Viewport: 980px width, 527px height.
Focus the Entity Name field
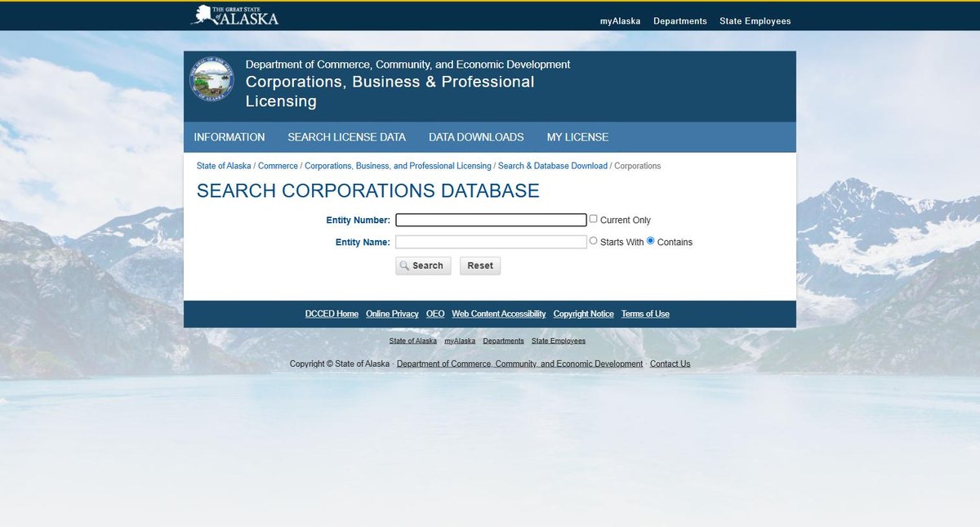pos(491,242)
